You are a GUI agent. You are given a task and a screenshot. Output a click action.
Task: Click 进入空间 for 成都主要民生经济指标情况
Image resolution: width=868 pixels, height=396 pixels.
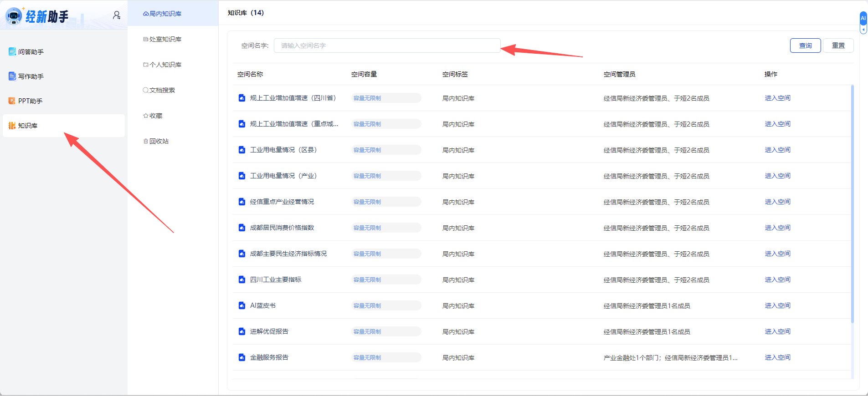click(777, 254)
